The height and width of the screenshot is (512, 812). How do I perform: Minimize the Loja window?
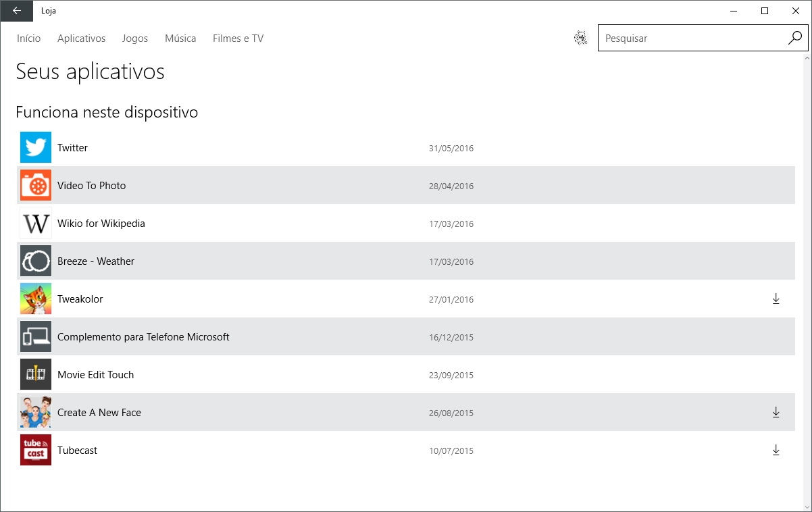click(x=734, y=11)
